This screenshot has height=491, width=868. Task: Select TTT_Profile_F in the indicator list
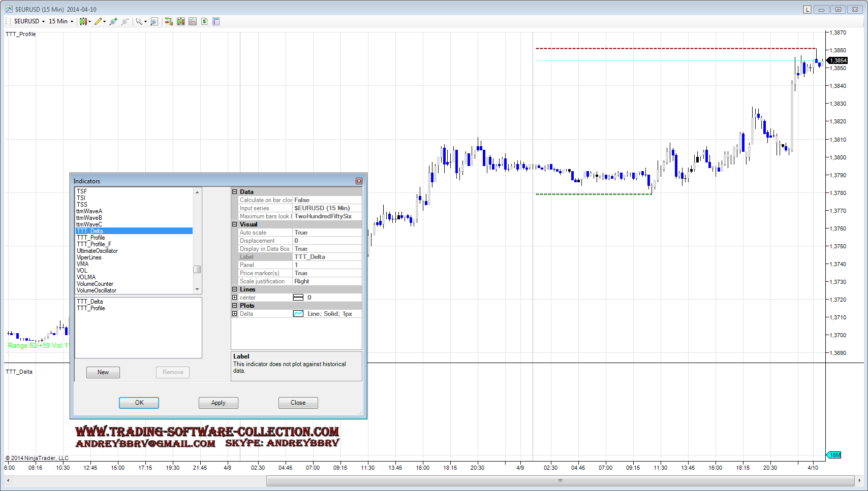94,244
